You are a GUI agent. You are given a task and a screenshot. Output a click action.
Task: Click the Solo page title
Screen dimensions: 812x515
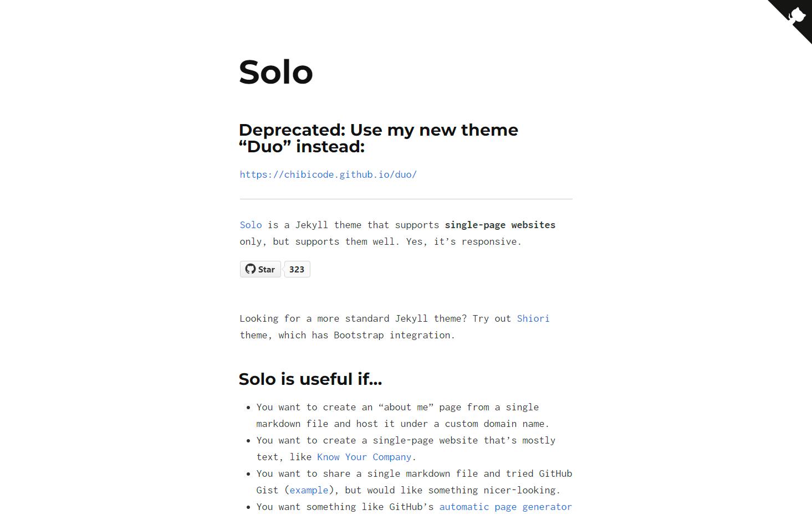click(275, 72)
